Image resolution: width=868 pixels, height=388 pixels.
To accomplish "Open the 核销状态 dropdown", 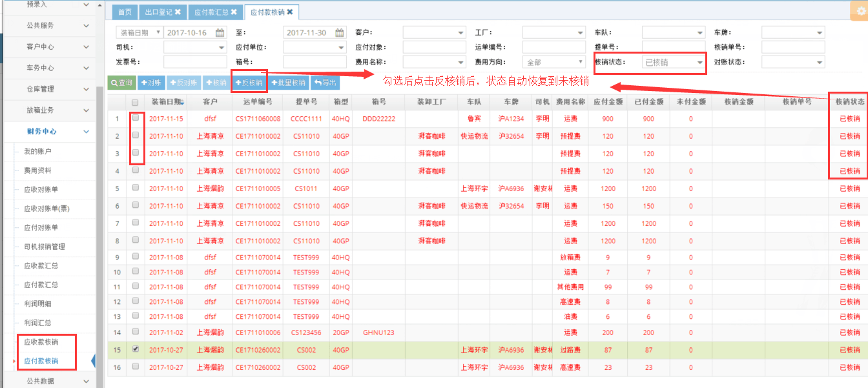I will click(674, 63).
